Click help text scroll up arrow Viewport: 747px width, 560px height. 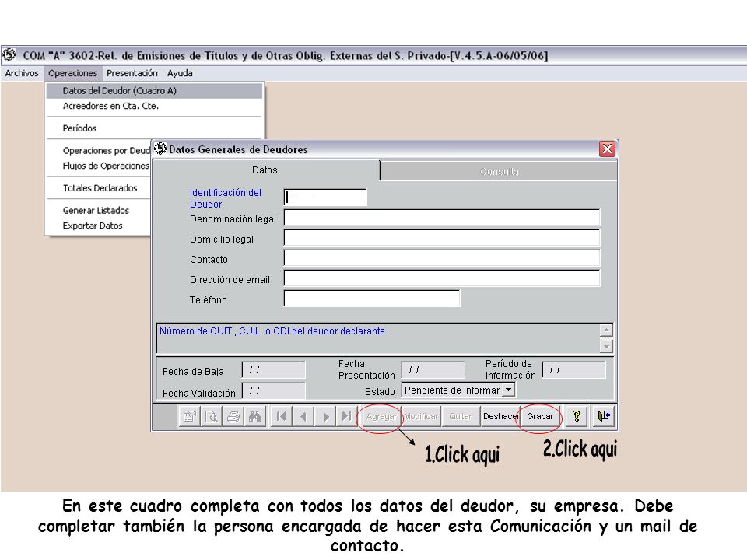click(606, 330)
